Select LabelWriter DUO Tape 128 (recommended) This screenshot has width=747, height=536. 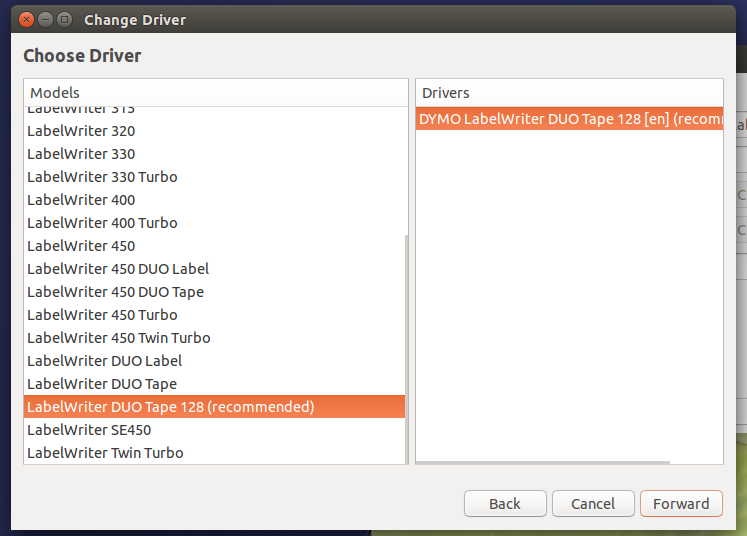click(x=214, y=406)
